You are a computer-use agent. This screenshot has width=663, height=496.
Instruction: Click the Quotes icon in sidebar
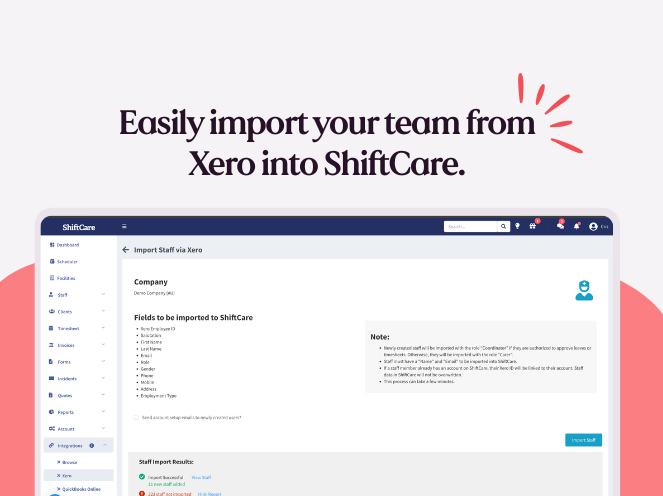(51, 395)
